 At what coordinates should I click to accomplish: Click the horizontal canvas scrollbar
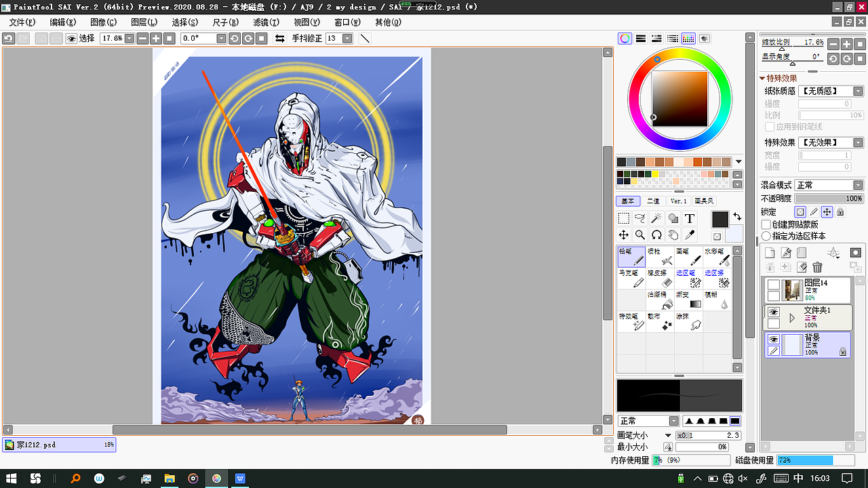[x=309, y=430]
